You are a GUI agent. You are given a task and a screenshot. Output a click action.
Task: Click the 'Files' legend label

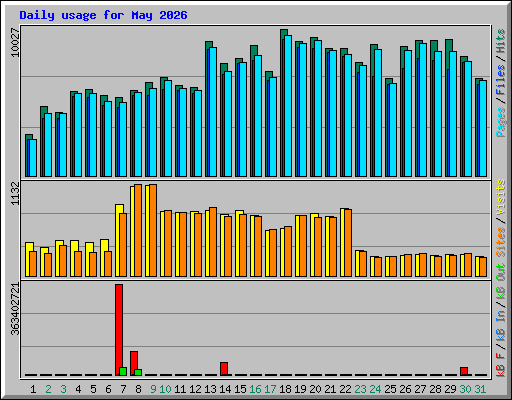(x=501, y=80)
